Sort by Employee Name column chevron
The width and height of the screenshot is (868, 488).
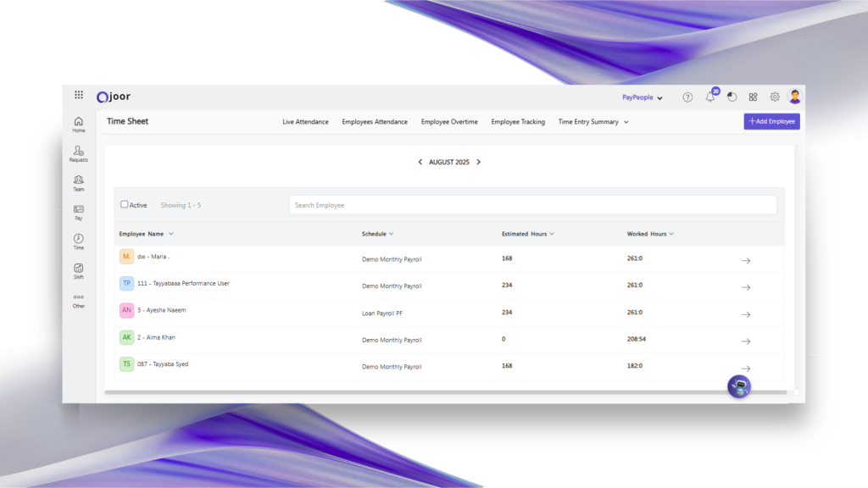(x=171, y=234)
